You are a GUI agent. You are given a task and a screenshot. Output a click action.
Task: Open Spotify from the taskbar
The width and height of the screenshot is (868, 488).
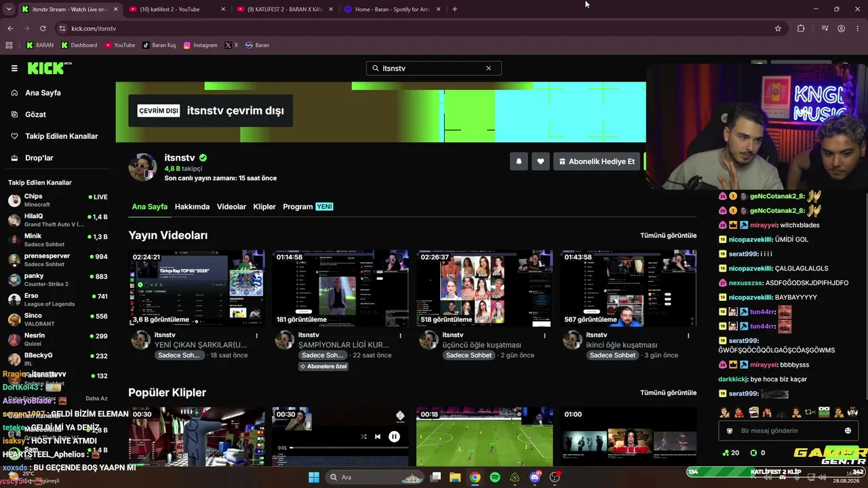(495, 477)
